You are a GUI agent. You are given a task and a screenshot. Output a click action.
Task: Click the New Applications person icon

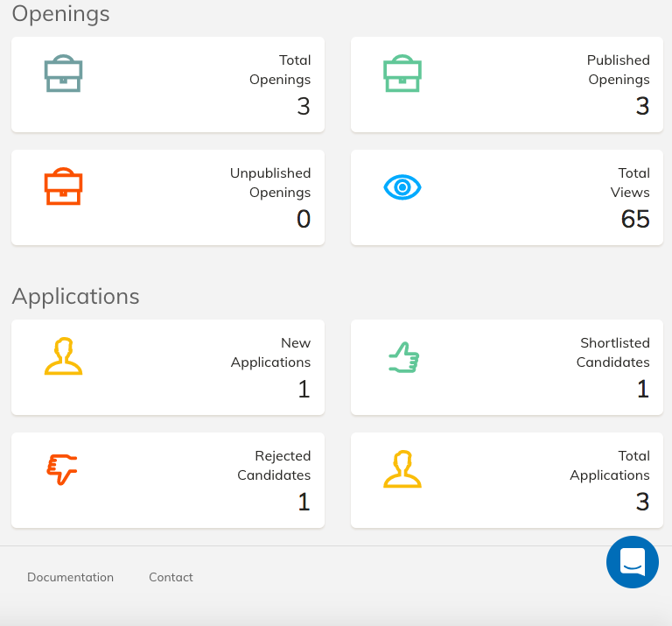[63, 355]
